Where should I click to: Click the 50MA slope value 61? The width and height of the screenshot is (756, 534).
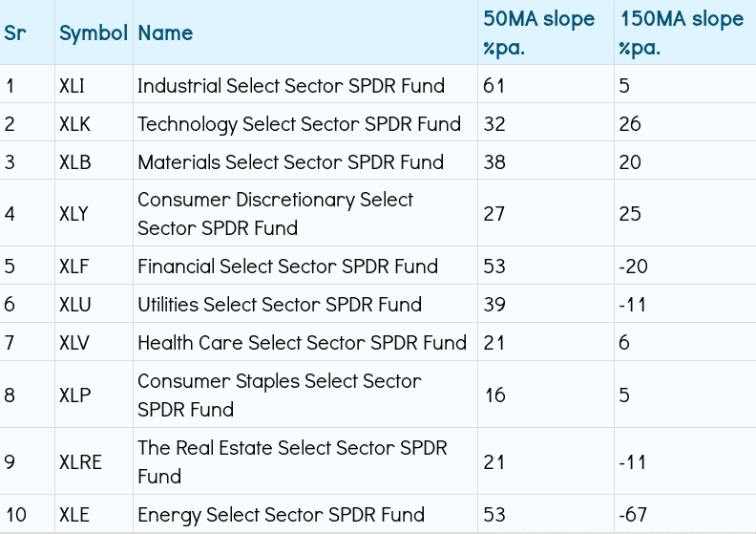pos(493,86)
